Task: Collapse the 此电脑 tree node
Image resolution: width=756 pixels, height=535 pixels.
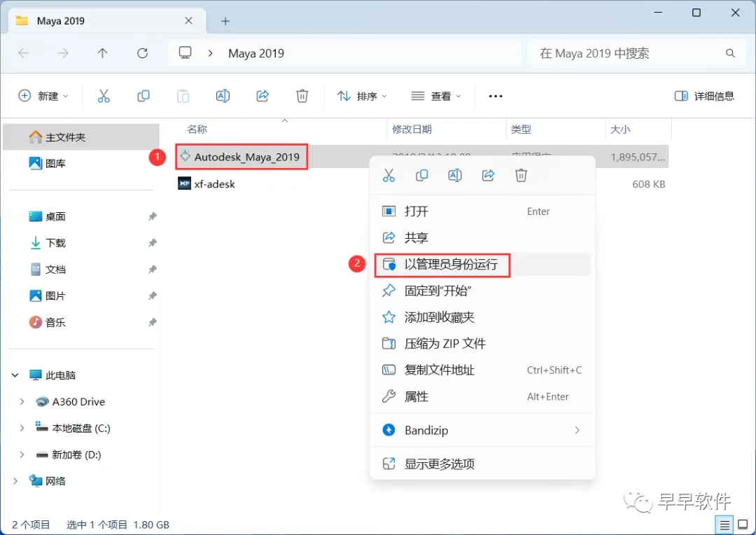Action: pos(15,375)
